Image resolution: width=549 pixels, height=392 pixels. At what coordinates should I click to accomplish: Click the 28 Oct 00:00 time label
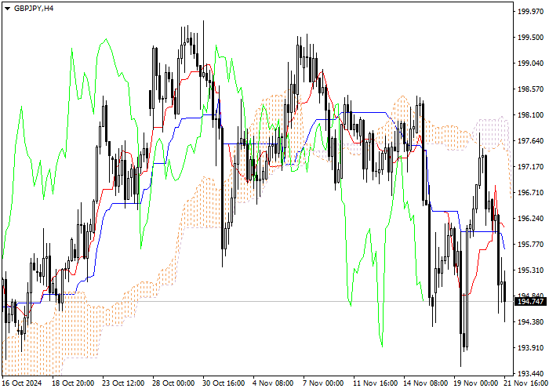click(x=173, y=383)
